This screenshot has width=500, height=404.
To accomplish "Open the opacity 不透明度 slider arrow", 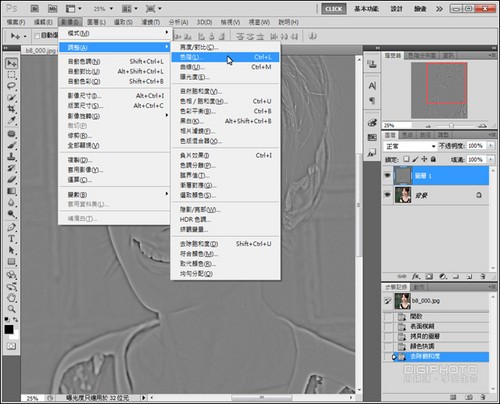I will (x=491, y=146).
